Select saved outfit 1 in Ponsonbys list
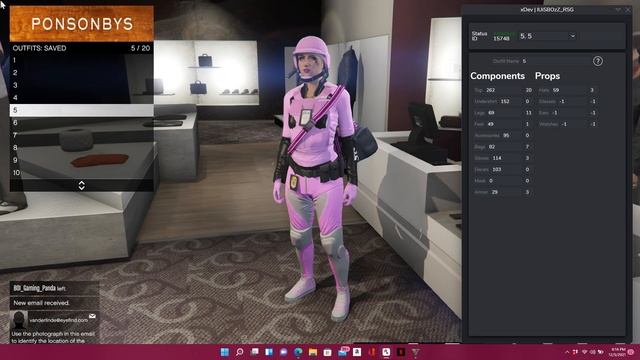This screenshot has width=640, height=360. pyautogui.click(x=82, y=60)
